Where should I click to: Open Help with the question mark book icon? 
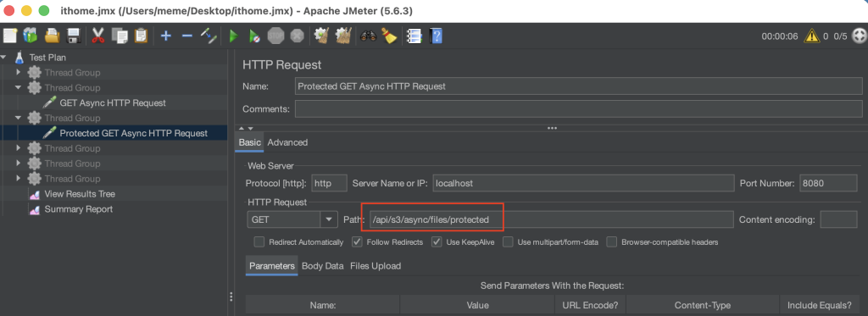[437, 36]
